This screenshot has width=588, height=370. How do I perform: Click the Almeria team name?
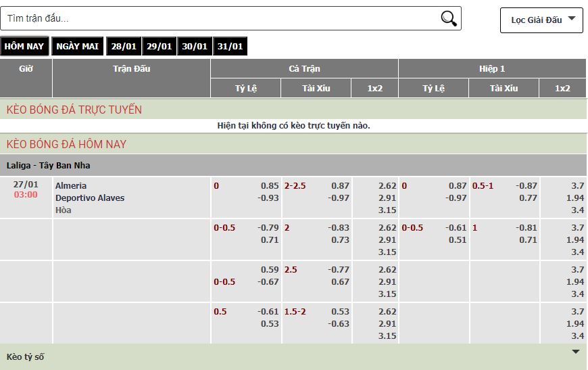pyautogui.click(x=71, y=186)
